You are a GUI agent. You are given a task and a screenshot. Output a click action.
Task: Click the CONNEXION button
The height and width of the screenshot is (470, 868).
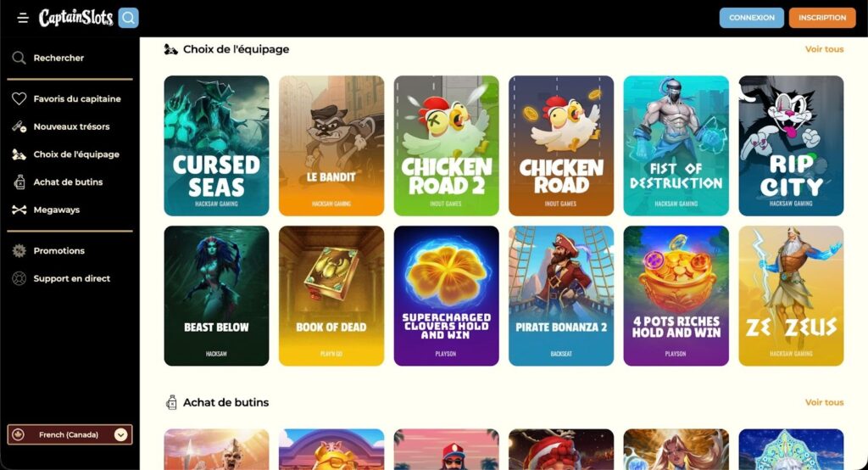[751, 18]
